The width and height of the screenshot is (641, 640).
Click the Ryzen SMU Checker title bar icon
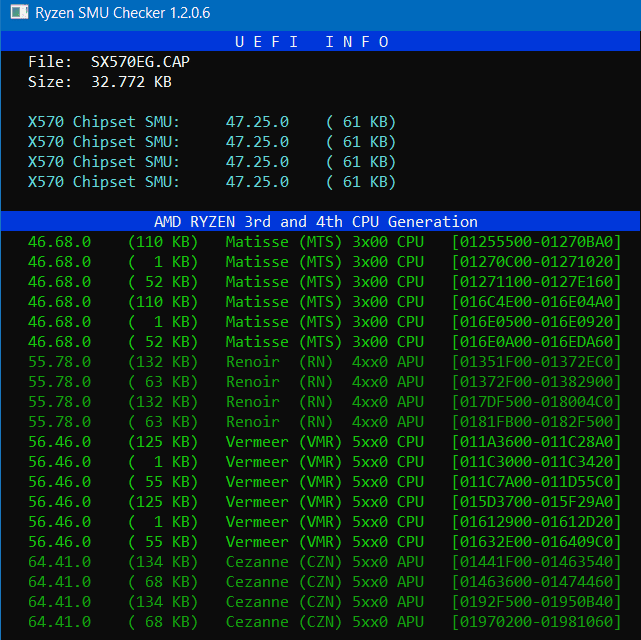[19, 12]
